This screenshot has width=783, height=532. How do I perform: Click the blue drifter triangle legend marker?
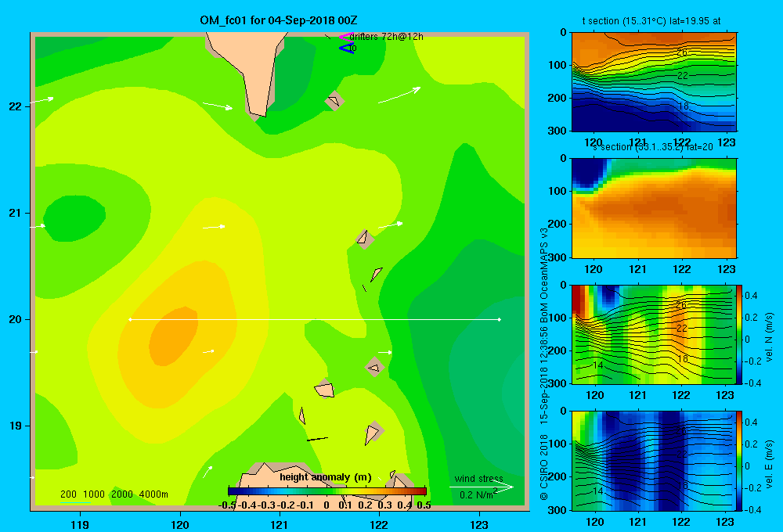[x=346, y=49]
